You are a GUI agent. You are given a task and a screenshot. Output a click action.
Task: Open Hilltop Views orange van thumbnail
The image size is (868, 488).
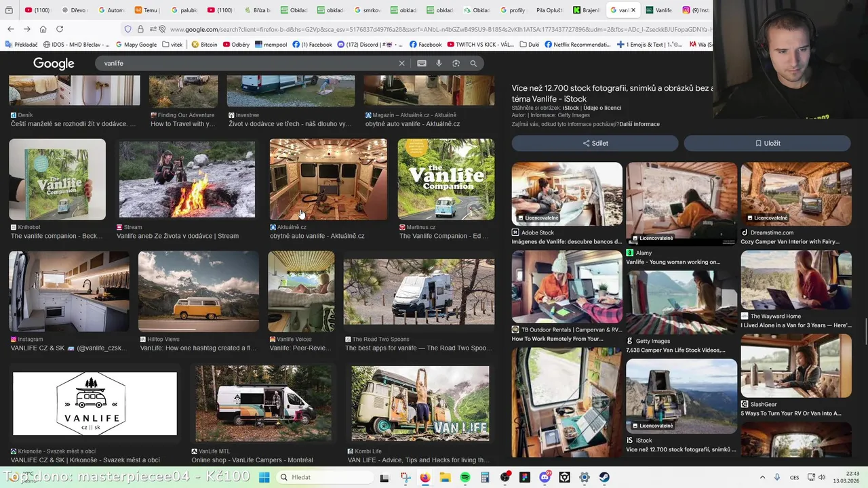click(x=199, y=291)
